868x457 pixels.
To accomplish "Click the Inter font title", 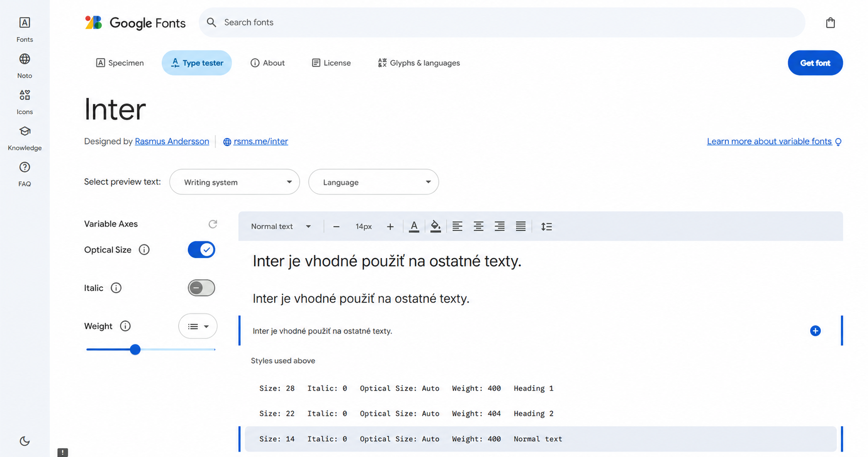I will coord(115,109).
